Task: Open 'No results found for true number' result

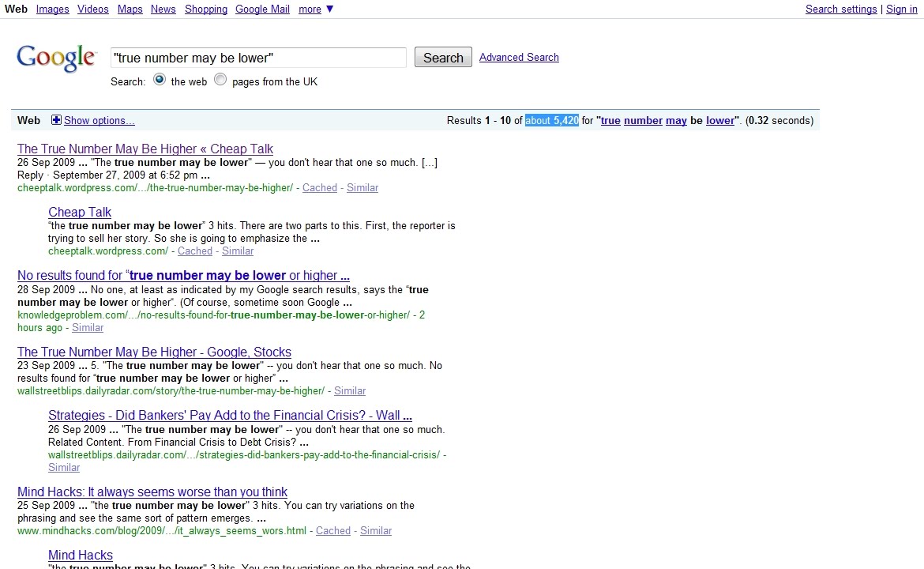Action: click(x=183, y=275)
